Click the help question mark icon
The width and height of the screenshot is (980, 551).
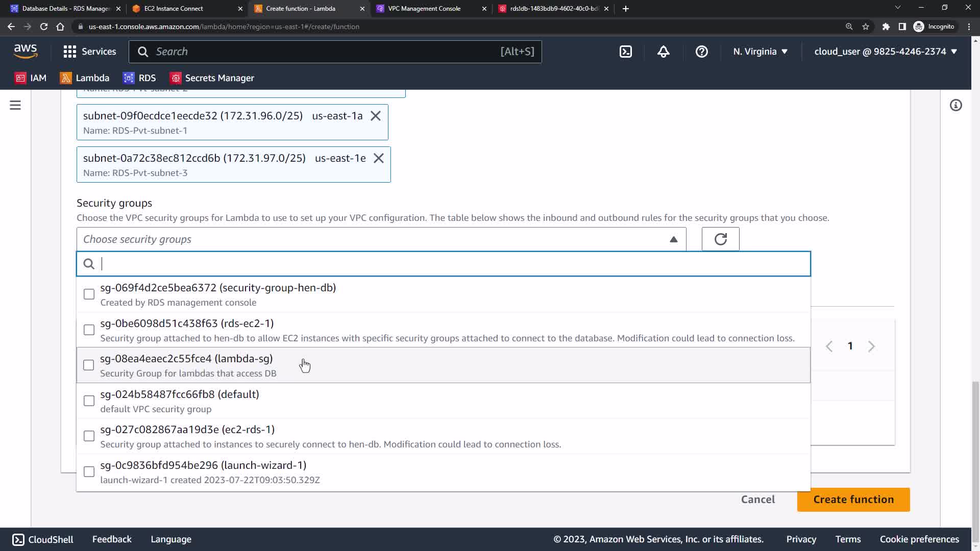(x=701, y=52)
